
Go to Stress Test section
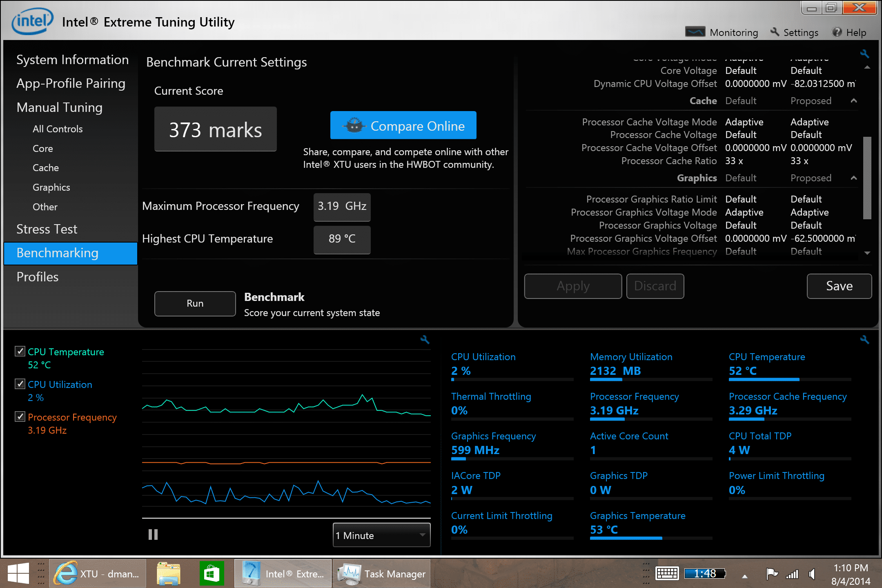47,229
